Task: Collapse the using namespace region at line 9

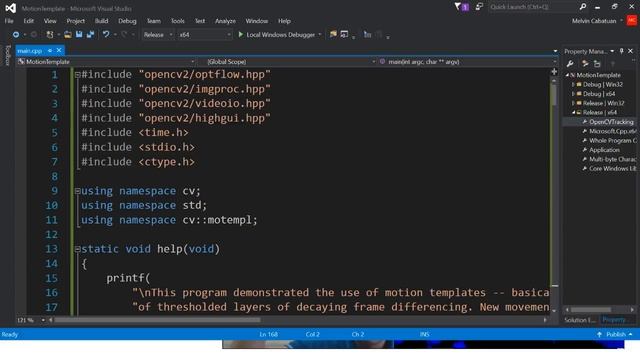Action: [78, 191]
